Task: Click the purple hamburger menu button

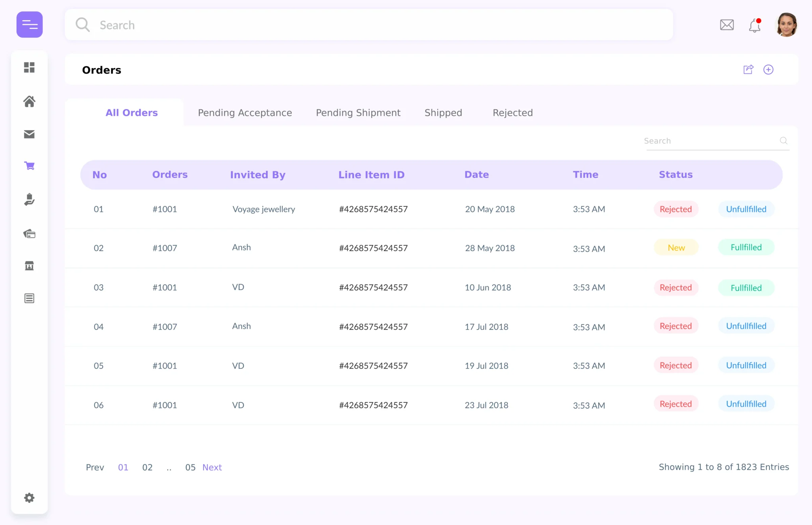Action: point(29,25)
